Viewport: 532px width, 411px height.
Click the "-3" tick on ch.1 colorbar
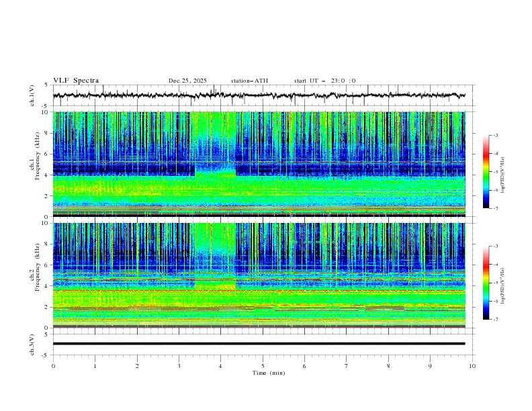[x=495, y=135]
